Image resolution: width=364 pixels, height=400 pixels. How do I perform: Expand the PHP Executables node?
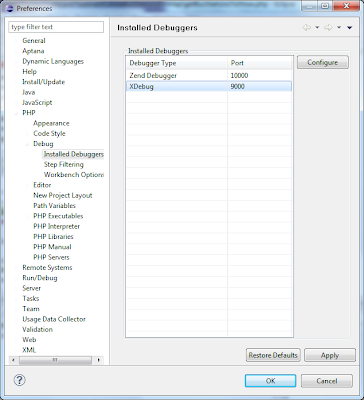click(x=27, y=216)
